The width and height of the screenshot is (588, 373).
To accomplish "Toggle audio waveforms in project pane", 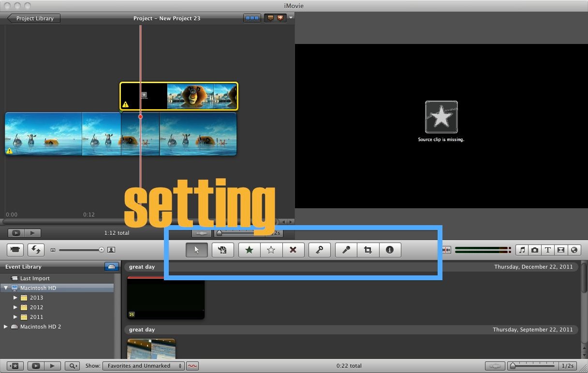I will (x=202, y=233).
